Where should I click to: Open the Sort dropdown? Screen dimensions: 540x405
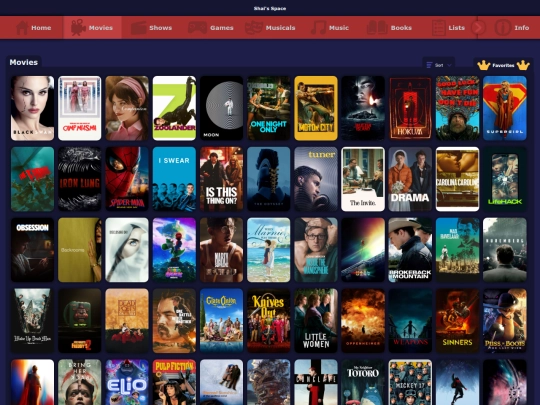439,65
